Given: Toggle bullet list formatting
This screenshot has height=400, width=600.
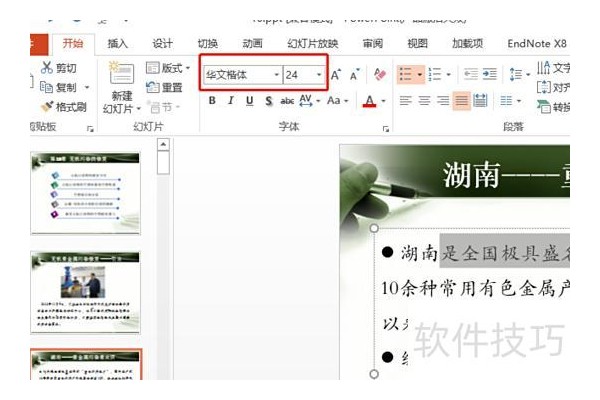Looking at the screenshot, I should coord(406,74).
